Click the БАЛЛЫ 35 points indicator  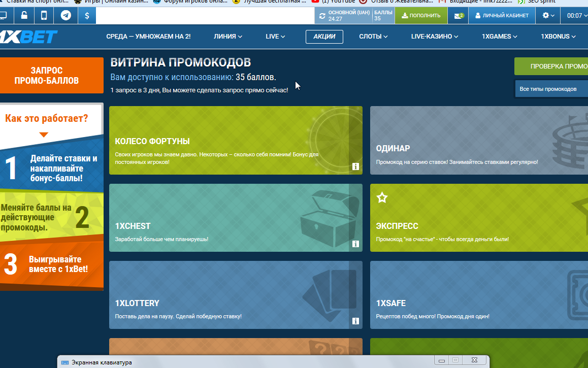point(383,16)
